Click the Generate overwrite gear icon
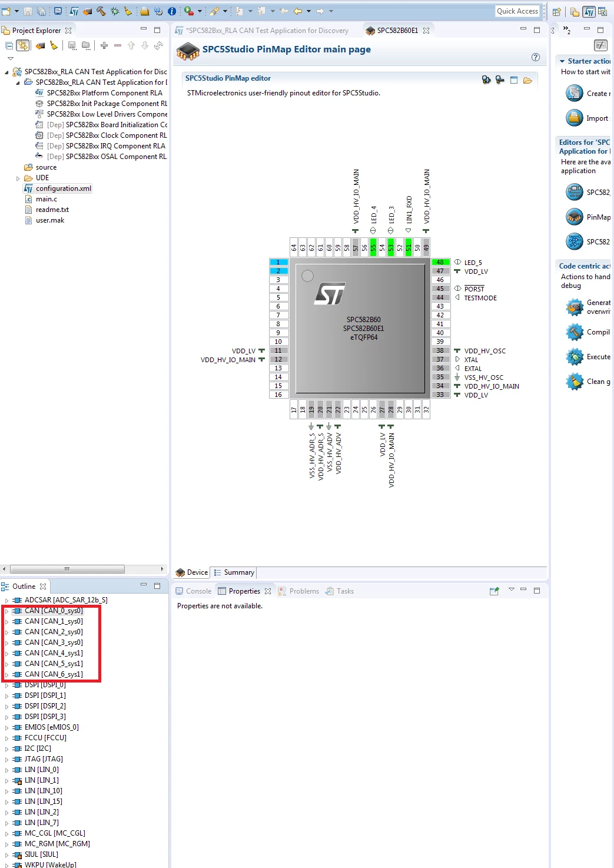 [575, 307]
